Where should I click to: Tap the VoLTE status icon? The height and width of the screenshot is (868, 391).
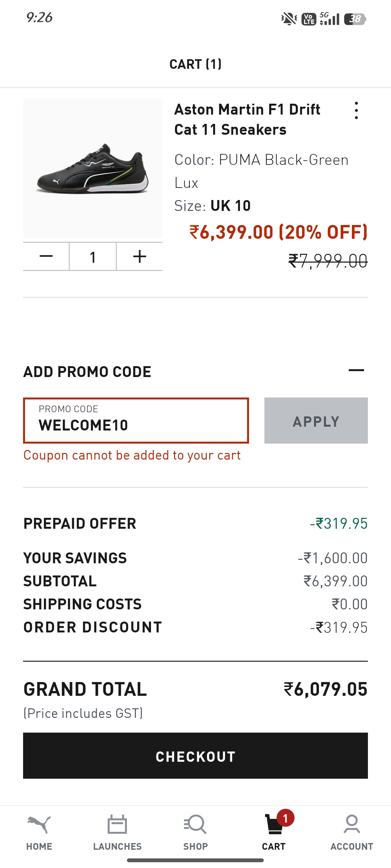[309, 19]
